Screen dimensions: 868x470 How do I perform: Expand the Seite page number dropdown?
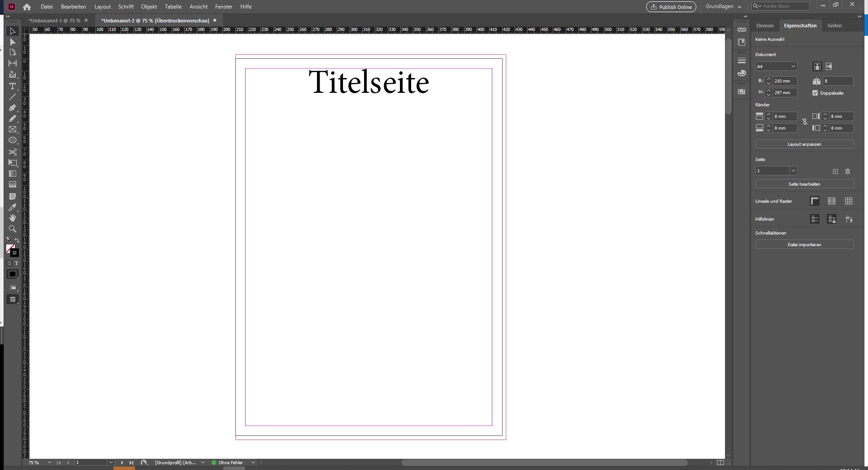[793, 171]
